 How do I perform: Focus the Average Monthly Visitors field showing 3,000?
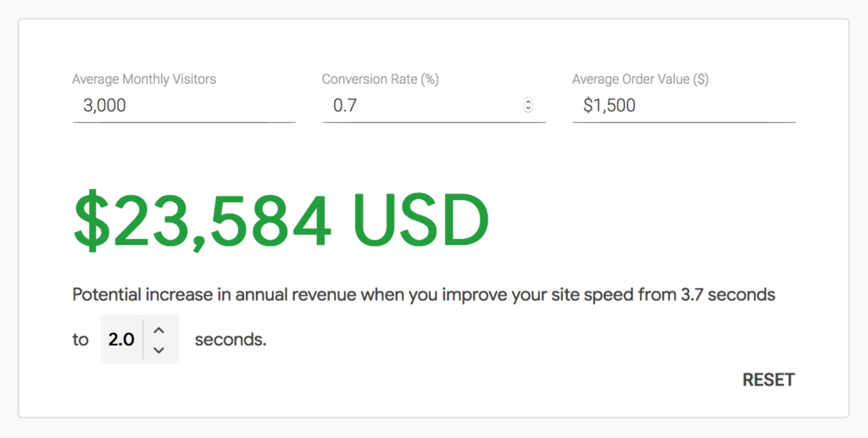coord(184,106)
